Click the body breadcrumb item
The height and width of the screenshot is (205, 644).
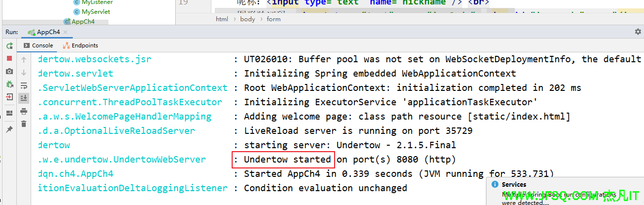[x=248, y=19]
